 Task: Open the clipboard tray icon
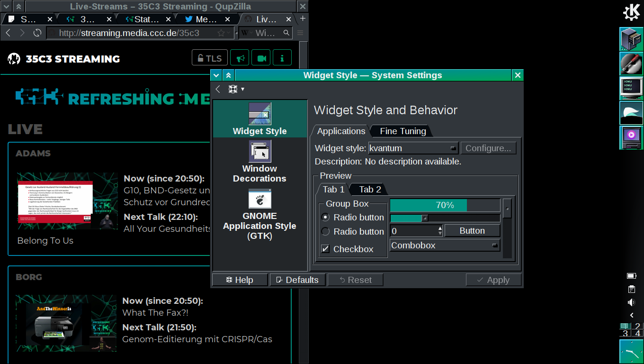click(x=632, y=289)
